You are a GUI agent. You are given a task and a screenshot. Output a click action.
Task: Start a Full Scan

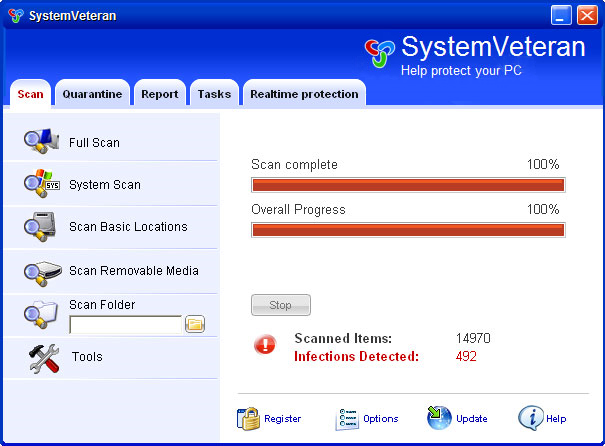95,143
